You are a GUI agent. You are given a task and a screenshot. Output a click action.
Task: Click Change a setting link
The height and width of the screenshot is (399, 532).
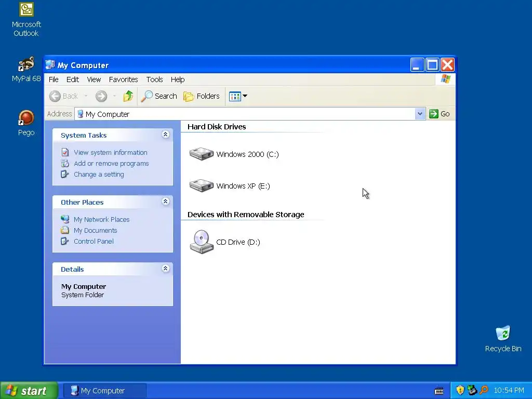point(99,174)
